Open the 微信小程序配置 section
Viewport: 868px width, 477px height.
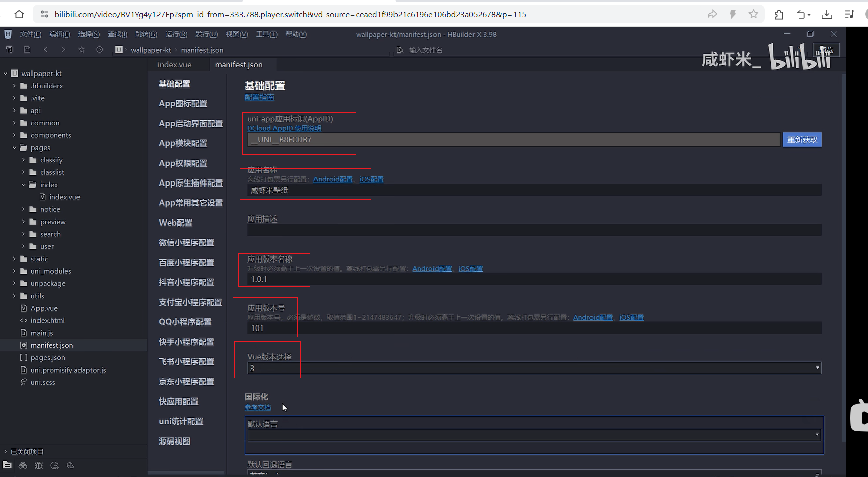pos(186,242)
